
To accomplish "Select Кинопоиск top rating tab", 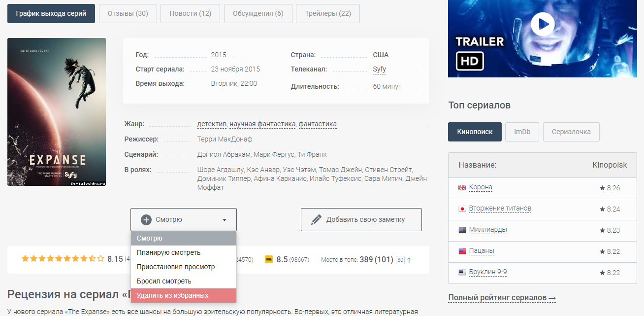I will coord(475,132).
